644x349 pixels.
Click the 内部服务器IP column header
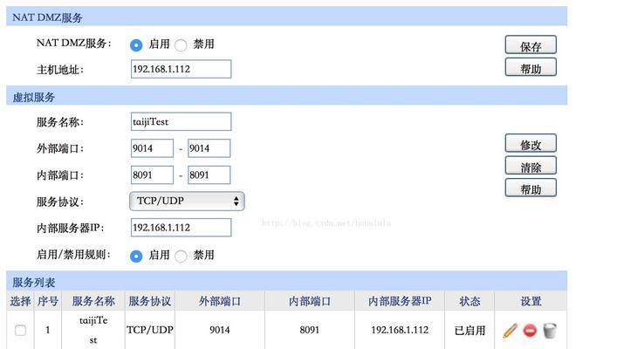400,301
